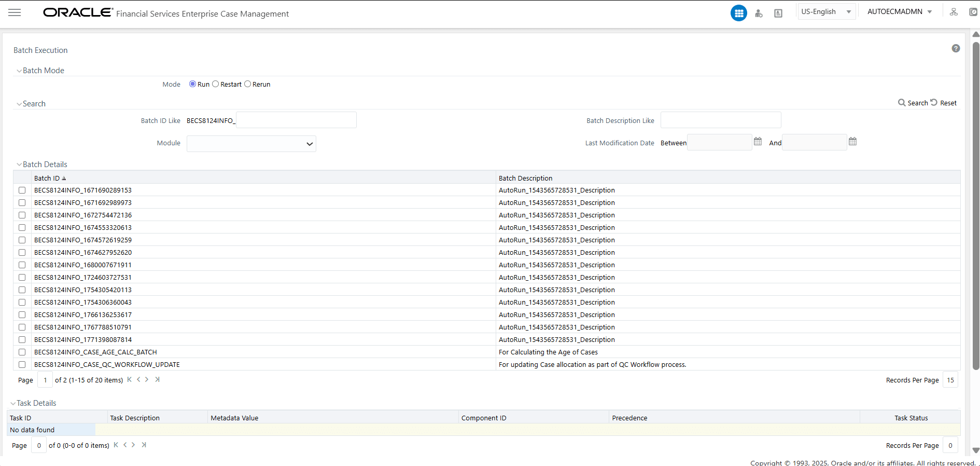The height and width of the screenshot is (466, 980).
Task: Sort by Batch ID ascending arrow
Action: pos(64,178)
